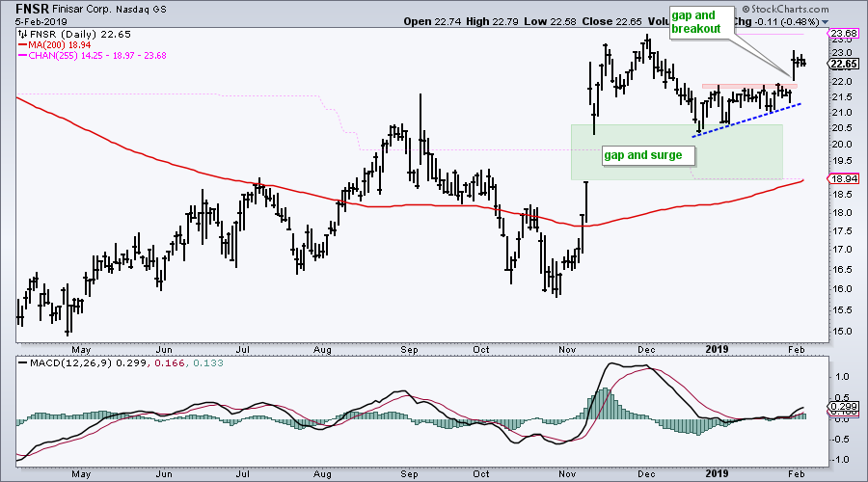The height and width of the screenshot is (482, 868).
Task: Click the 2019 label on price panel date axis
Action: (717, 349)
